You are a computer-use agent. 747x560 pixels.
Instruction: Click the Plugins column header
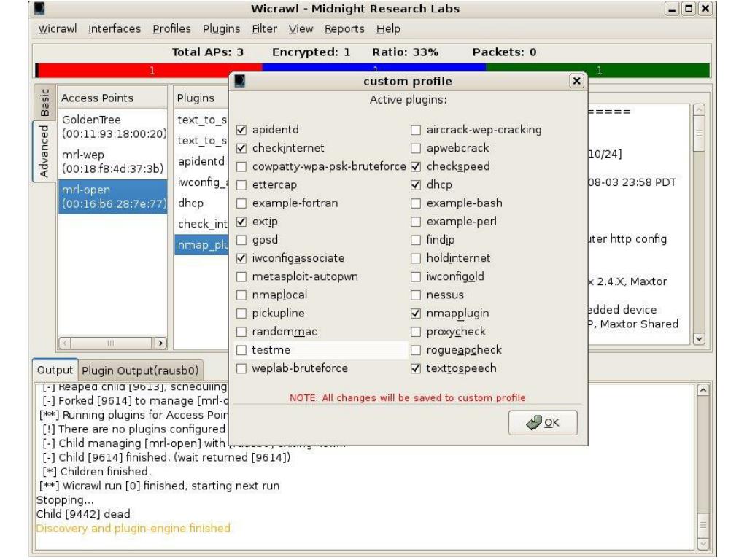click(x=201, y=98)
